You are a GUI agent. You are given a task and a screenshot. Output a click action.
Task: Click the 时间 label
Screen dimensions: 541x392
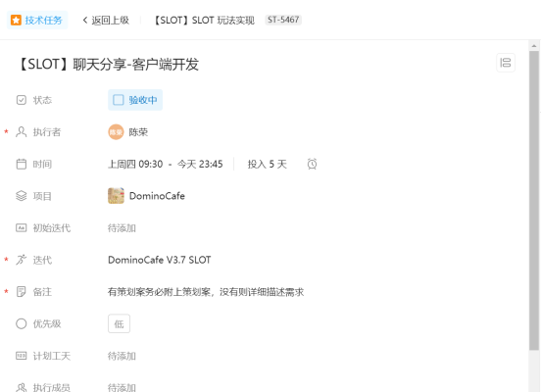(x=42, y=164)
